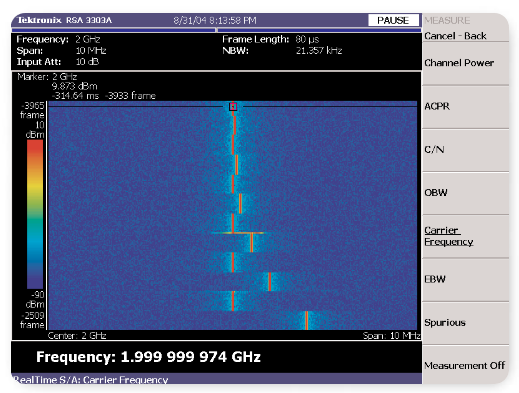Click the horizontal wideband burst line in spectrogram
519x393 pixels.
coord(238,233)
